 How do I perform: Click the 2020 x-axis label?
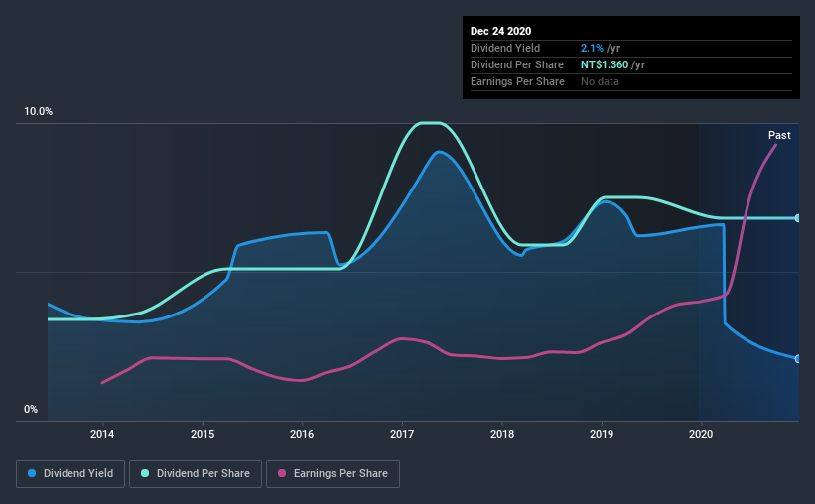[x=701, y=434]
